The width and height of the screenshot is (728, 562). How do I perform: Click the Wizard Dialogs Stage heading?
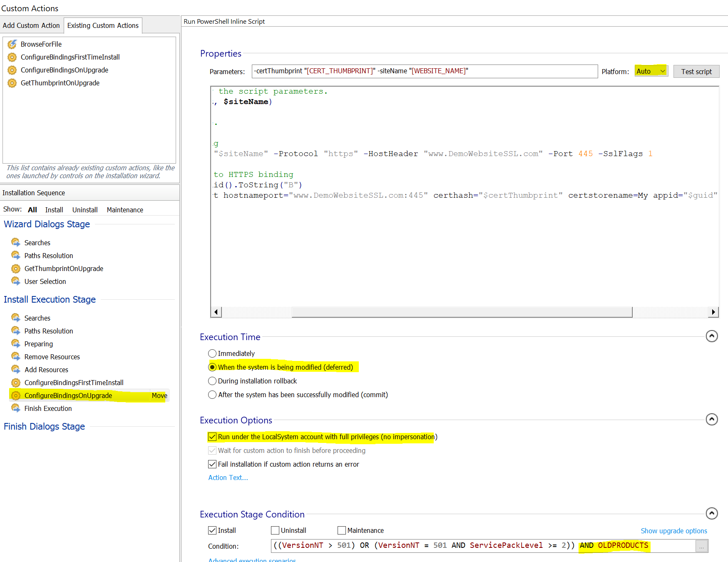tap(47, 224)
